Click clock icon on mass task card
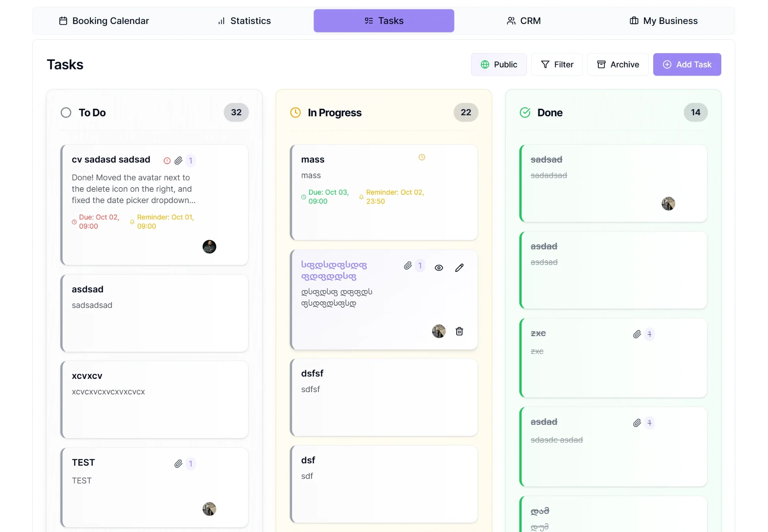This screenshot has height=532, width=768. [x=422, y=157]
